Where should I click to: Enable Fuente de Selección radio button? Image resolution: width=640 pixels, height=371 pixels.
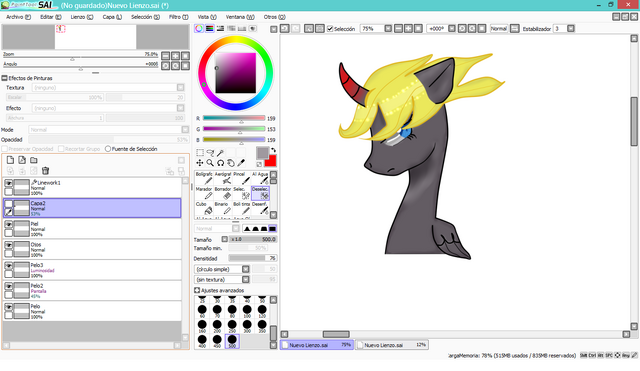(x=108, y=149)
